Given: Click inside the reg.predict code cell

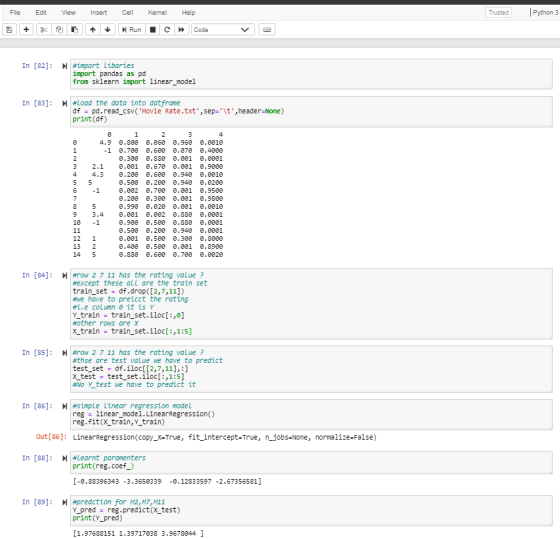Looking at the screenshot, I should coord(311,510).
